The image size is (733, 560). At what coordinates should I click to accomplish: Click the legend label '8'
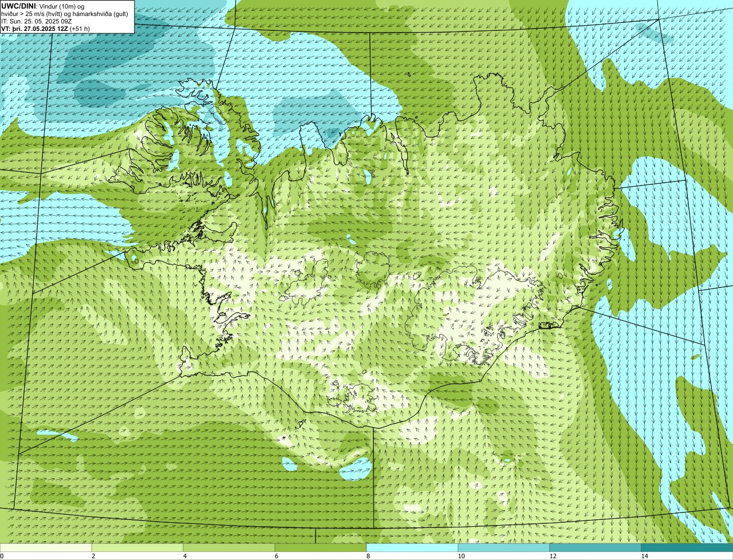click(x=368, y=556)
